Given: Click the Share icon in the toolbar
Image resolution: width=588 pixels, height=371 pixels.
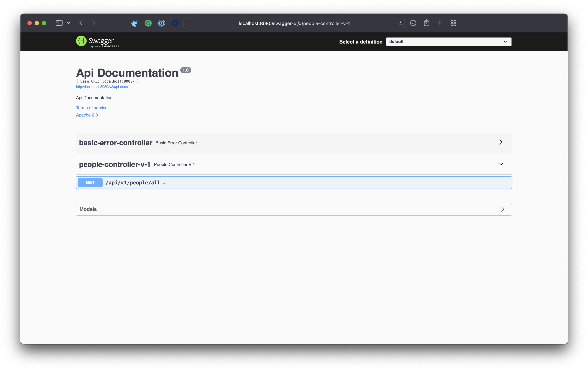Looking at the screenshot, I should click(x=426, y=23).
